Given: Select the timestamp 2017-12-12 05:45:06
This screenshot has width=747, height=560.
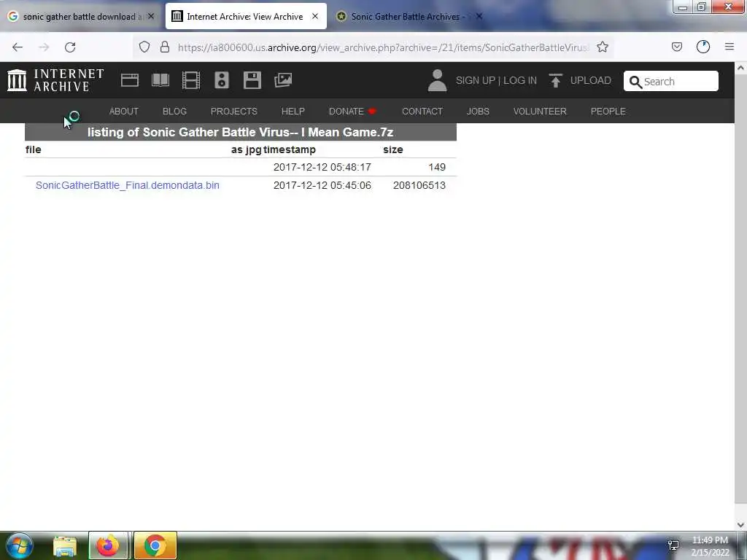Looking at the screenshot, I should coord(322,185).
